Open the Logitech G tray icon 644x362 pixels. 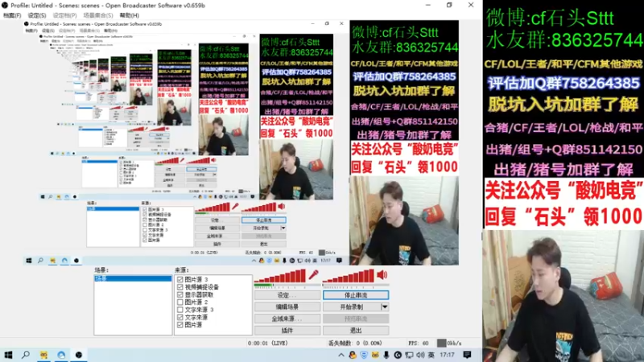398,355
